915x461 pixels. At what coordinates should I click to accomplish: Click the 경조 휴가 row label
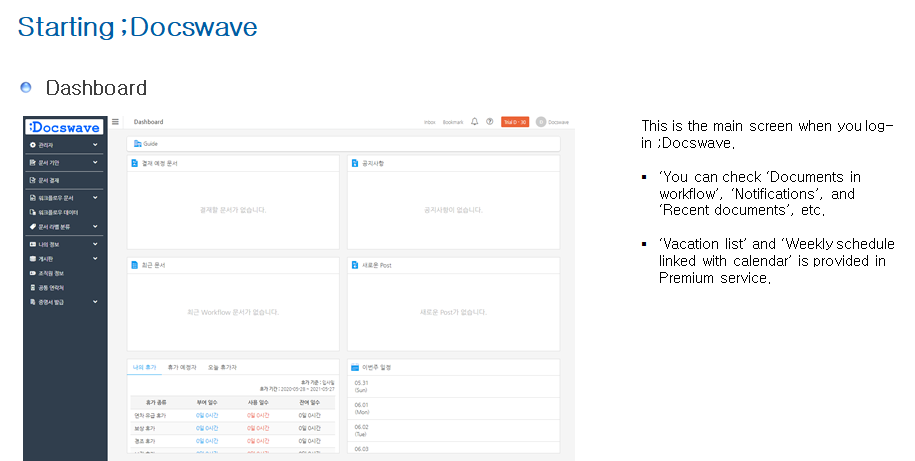point(145,441)
